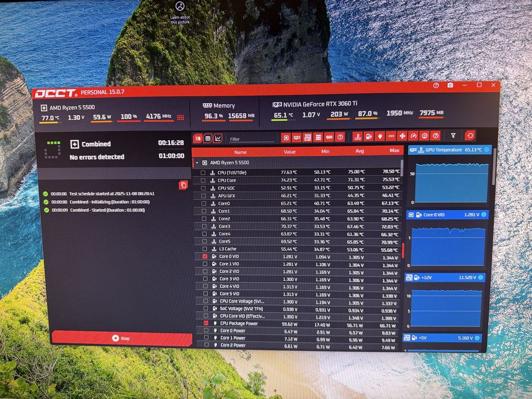Check the CPU (Tctl/Tdie) checkbox
Image resolution: width=532 pixels, height=399 pixels.
[x=203, y=173]
